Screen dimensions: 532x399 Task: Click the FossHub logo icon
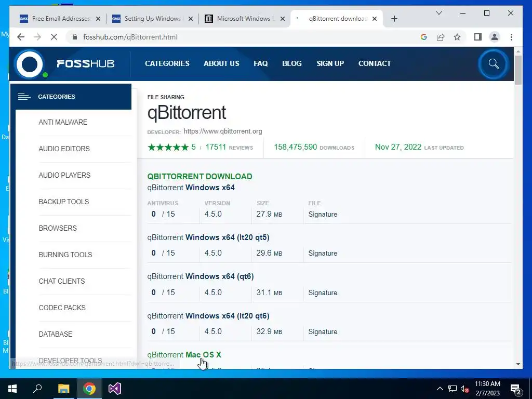[x=30, y=64]
